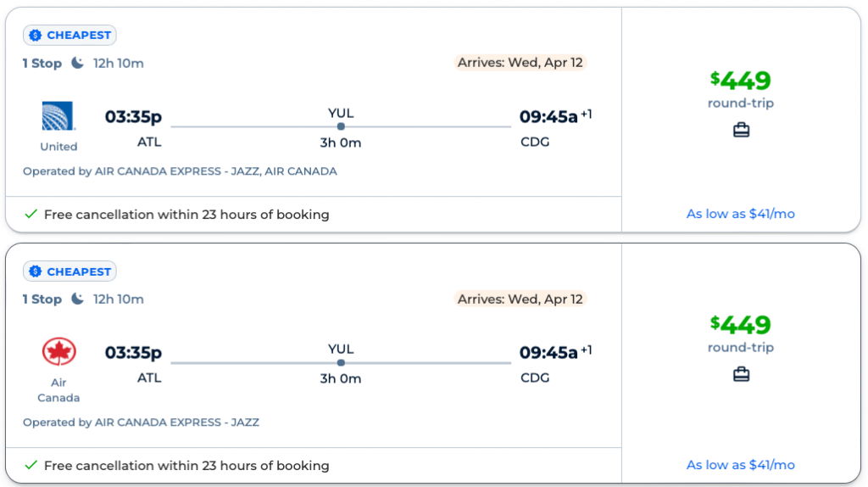Click the overnight moon icon on the United flight

point(78,63)
